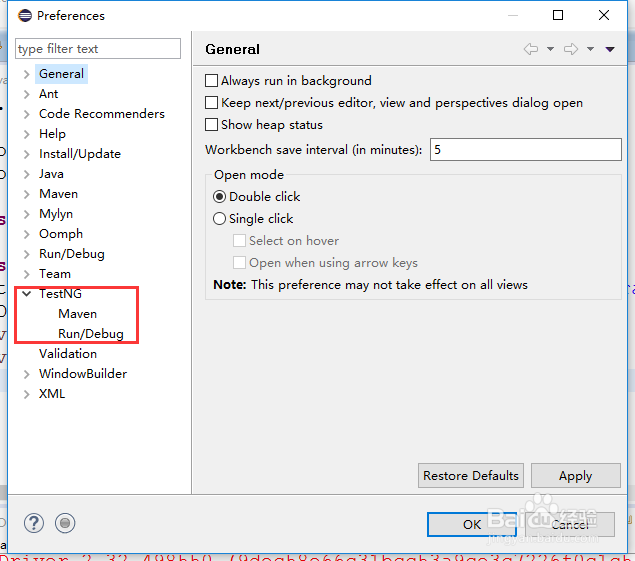Collapse the TestNG tree node
Screen dimensions: 635x561
click(27, 294)
